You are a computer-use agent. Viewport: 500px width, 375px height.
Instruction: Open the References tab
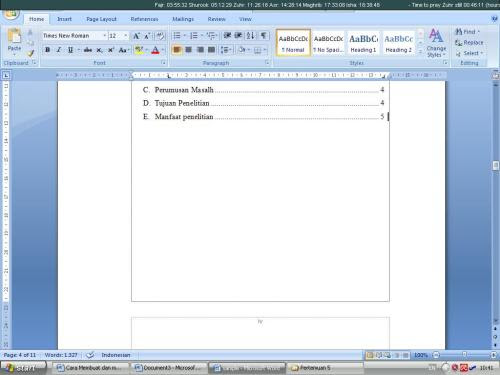coord(144,19)
